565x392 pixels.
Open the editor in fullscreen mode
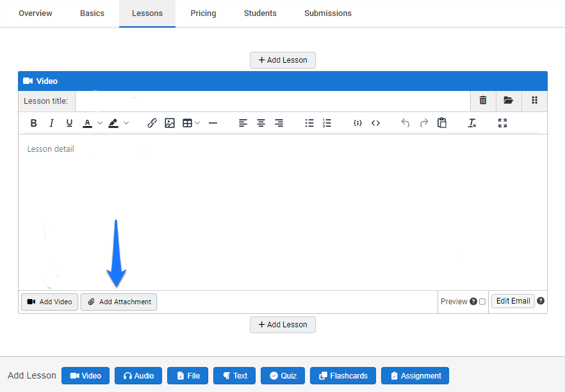[503, 123]
